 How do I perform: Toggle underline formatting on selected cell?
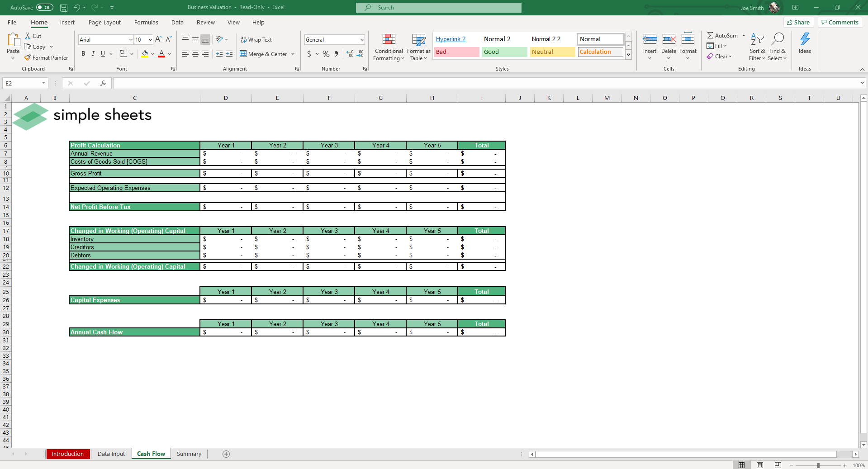(102, 54)
